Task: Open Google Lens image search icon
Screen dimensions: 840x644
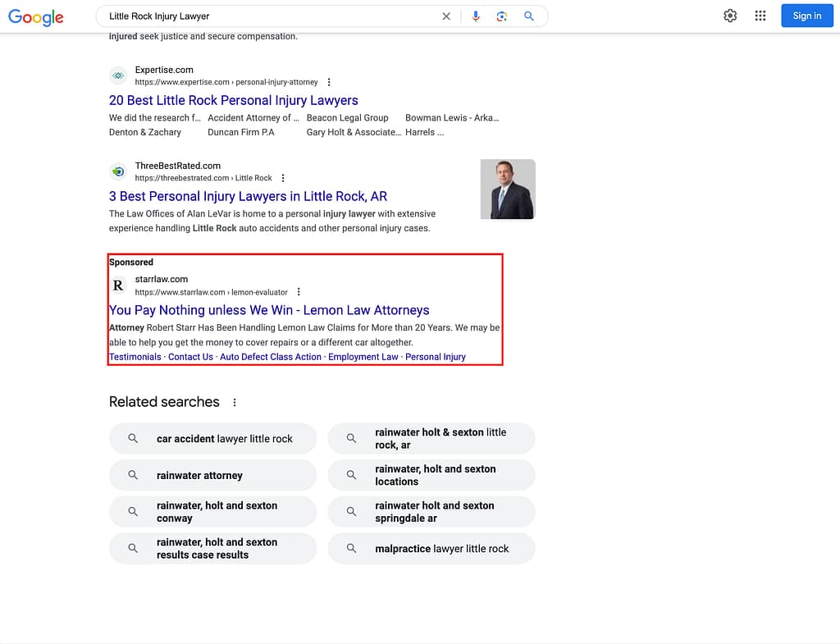Action: (x=501, y=16)
